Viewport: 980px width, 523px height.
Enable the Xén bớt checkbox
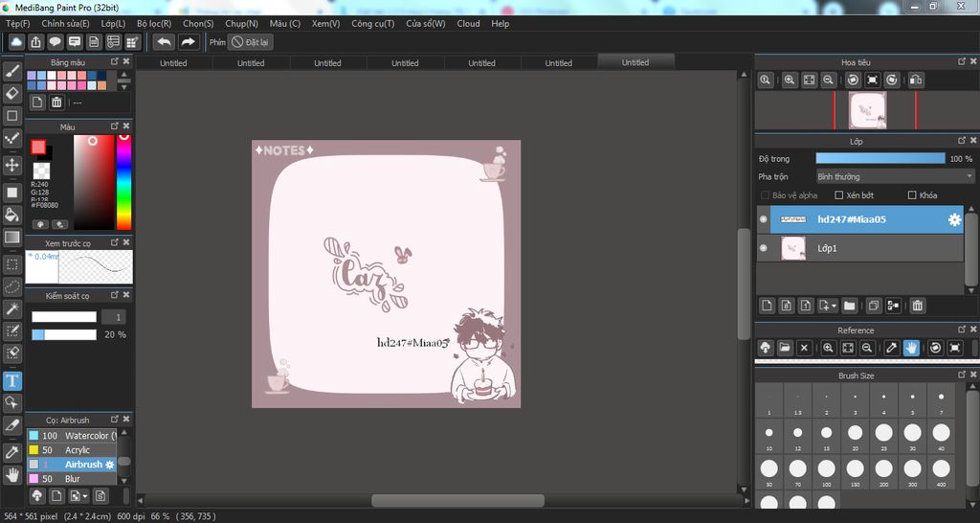pos(839,195)
